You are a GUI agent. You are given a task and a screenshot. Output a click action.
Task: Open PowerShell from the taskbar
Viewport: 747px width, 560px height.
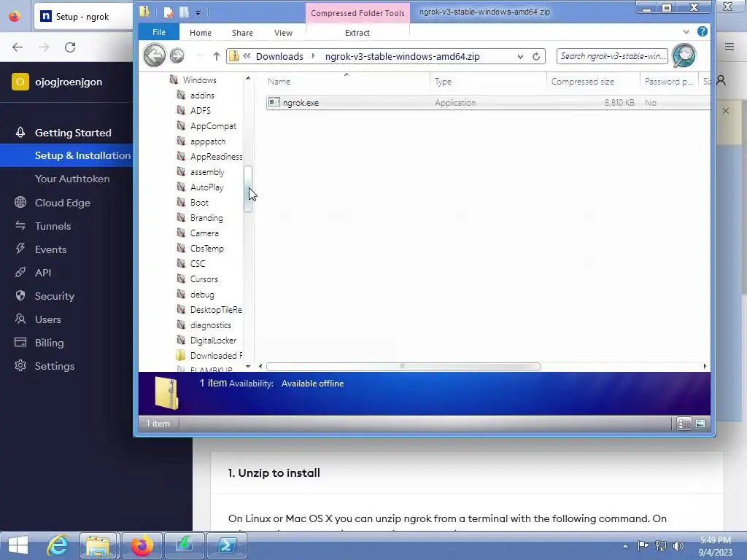click(227, 545)
